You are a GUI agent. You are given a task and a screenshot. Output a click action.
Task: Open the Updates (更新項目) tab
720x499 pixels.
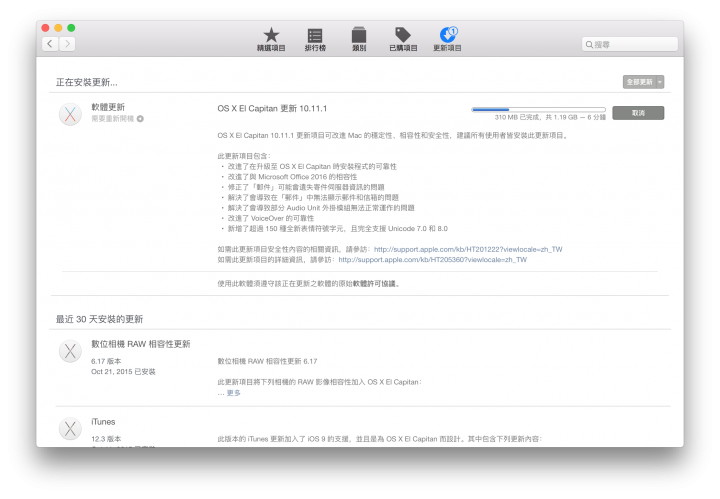447,39
